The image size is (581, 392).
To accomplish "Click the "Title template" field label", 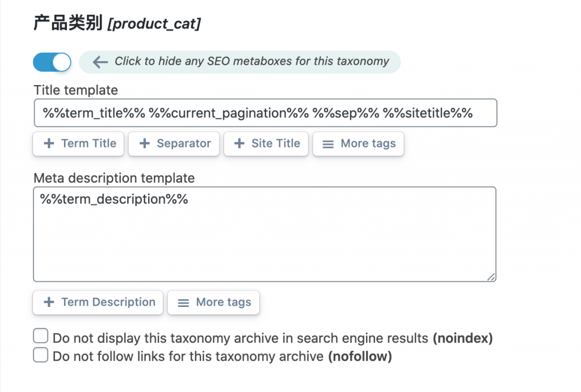I will coord(76,90).
